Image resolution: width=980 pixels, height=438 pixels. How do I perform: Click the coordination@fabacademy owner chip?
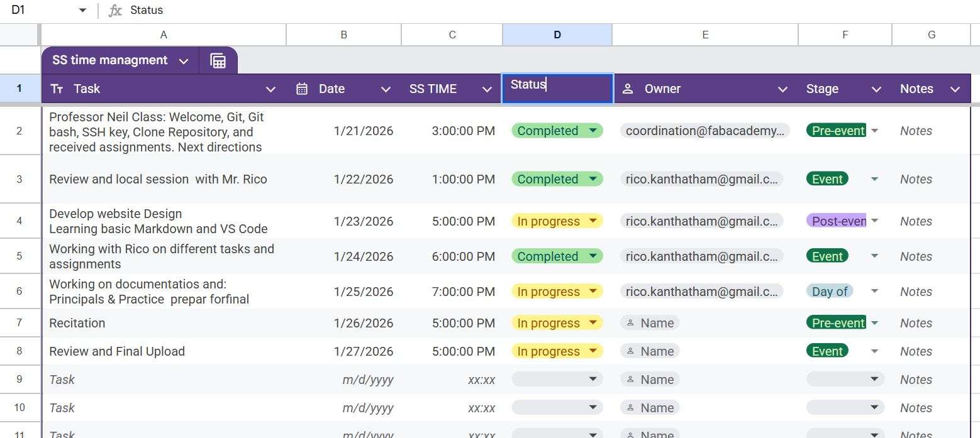pos(704,130)
